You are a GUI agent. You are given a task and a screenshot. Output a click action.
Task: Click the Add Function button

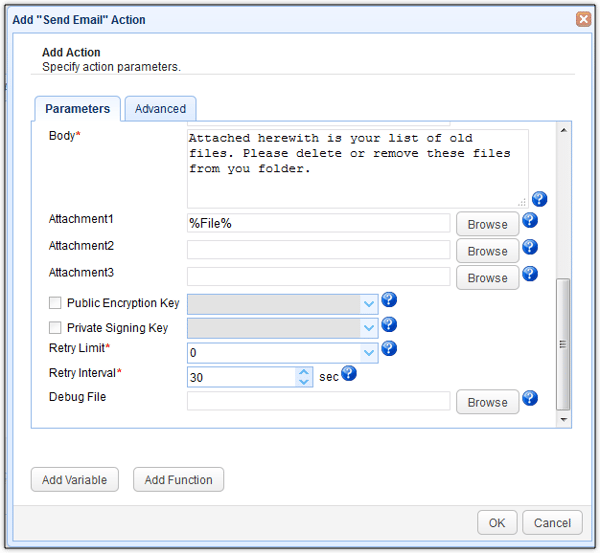click(178, 480)
